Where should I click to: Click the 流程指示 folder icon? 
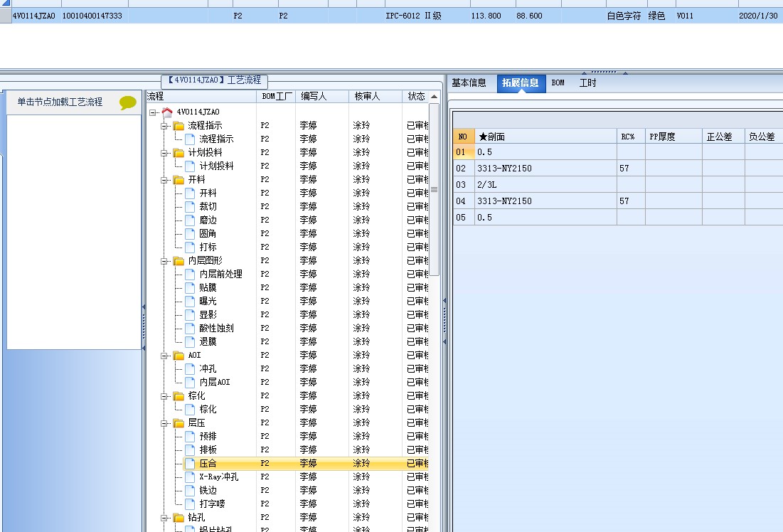pyautogui.click(x=179, y=126)
